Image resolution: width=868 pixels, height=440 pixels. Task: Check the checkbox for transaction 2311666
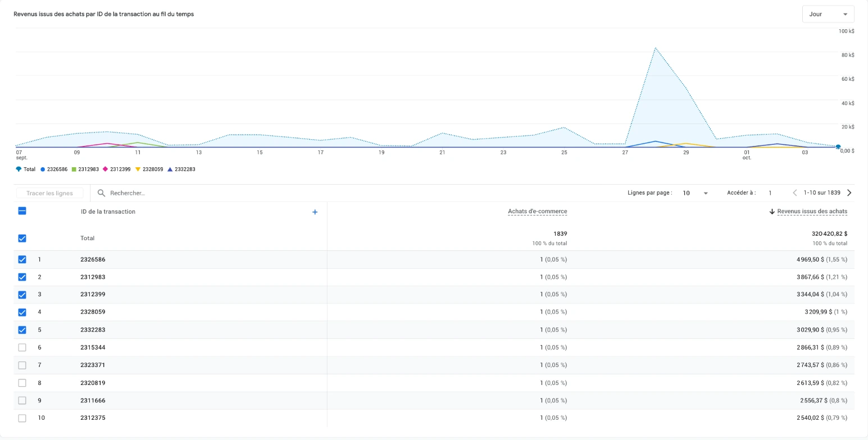point(22,401)
